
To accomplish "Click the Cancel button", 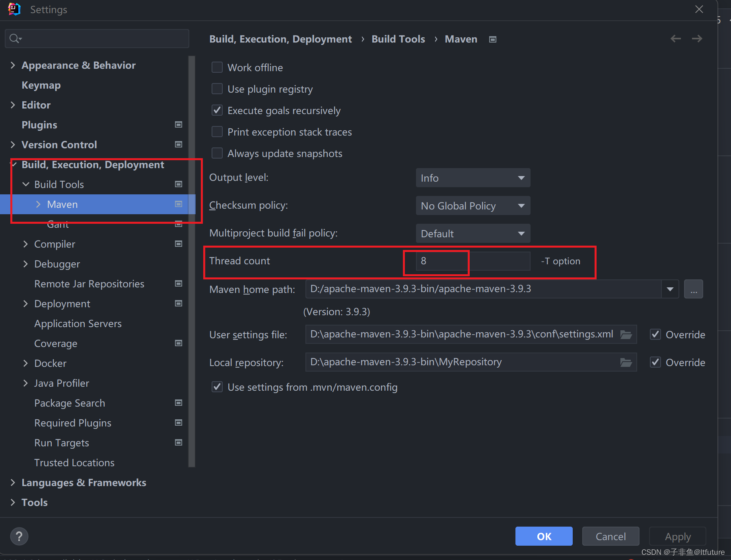I will point(610,536).
